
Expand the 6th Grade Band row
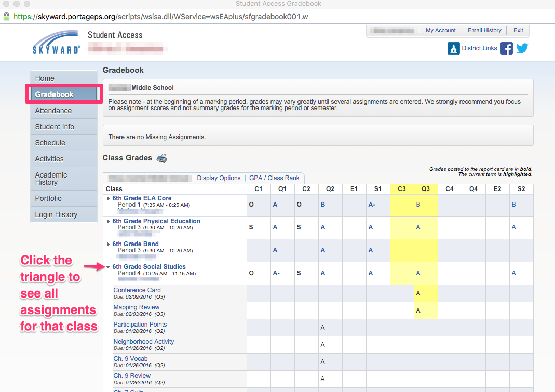click(109, 244)
